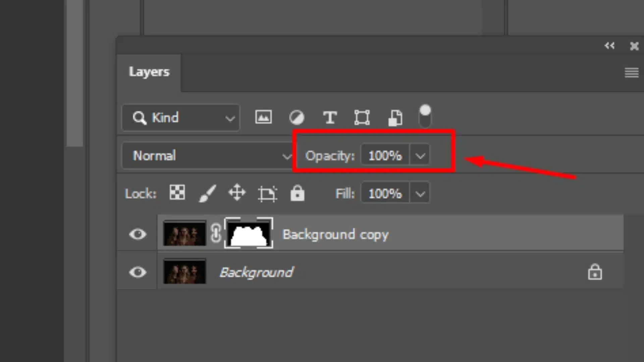The image size is (644, 362).
Task: Expand the Opacity dropdown on selected layer
Action: (x=420, y=156)
